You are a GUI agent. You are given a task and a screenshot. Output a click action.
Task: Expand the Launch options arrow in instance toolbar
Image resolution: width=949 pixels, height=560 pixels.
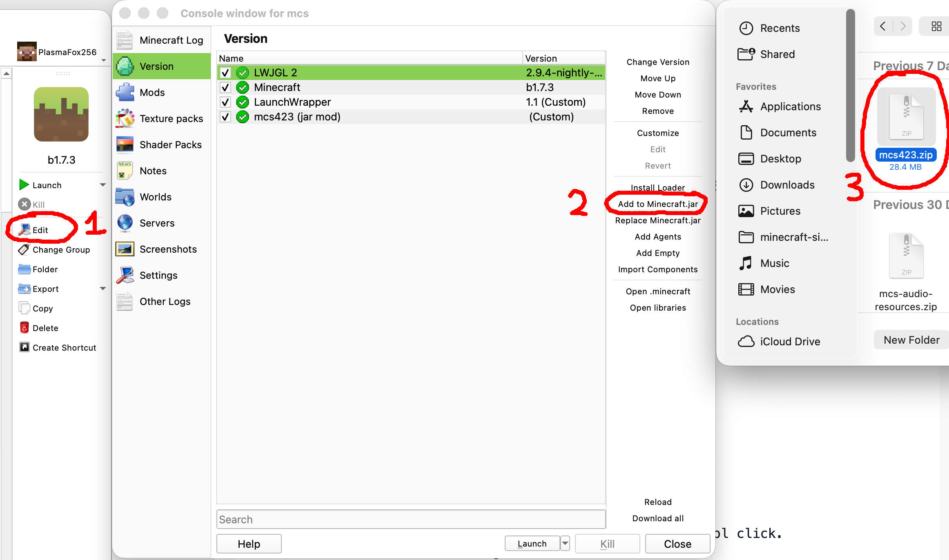[103, 185]
